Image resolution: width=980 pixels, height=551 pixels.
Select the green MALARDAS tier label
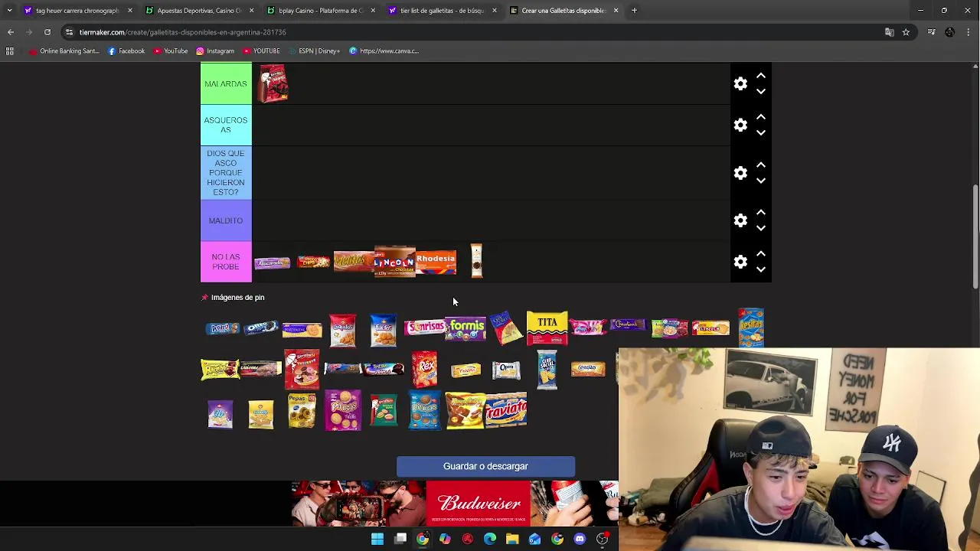[226, 83]
